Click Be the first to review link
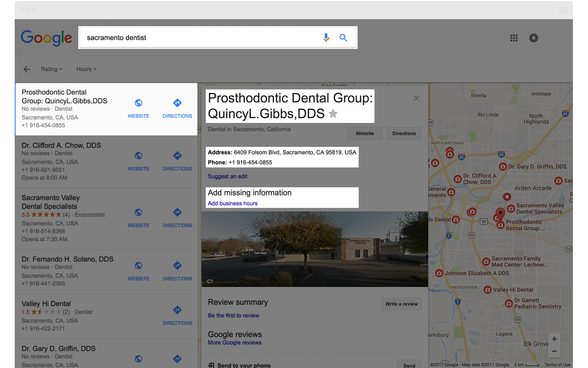Viewport: 588px width, 368px height. coord(233,315)
